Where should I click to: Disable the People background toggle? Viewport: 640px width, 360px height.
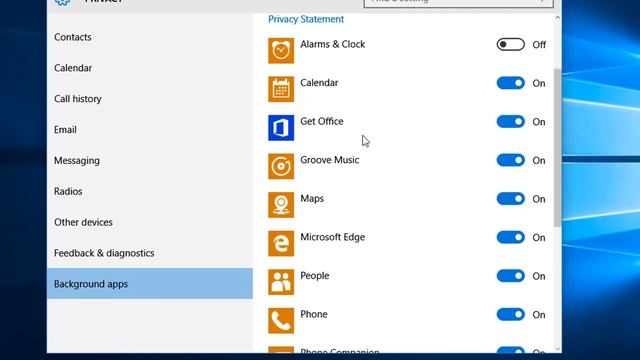click(x=511, y=276)
